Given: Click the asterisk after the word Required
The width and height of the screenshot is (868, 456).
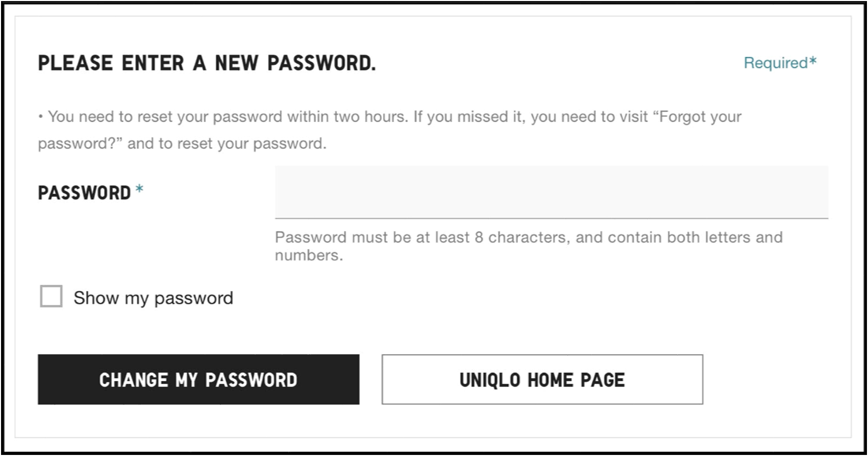Looking at the screenshot, I should [x=813, y=62].
